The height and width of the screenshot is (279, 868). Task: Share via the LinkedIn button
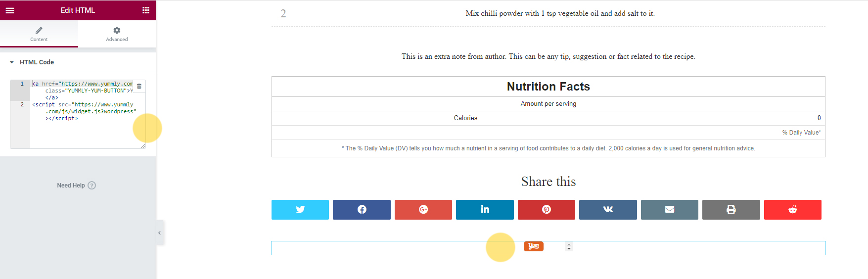coord(485,209)
